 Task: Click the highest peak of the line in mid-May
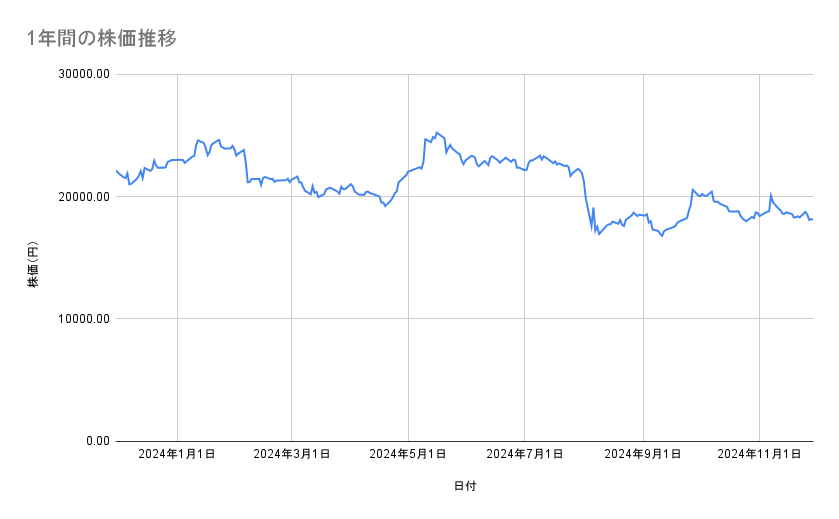[436, 132]
